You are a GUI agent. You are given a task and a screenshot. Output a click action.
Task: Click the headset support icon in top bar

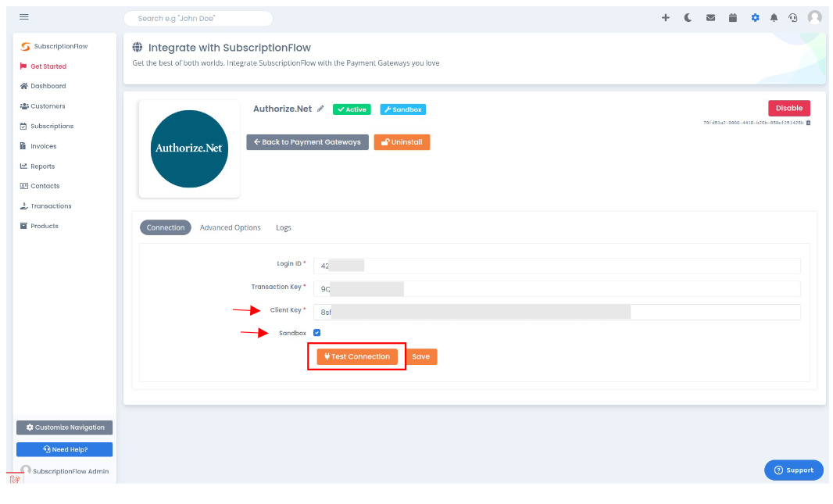[x=792, y=17]
